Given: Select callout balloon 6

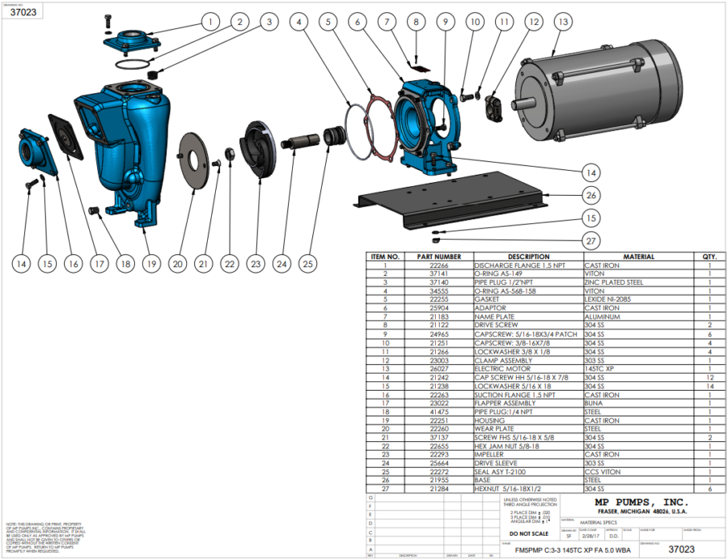Looking at the screenshot, I should 358,22.
